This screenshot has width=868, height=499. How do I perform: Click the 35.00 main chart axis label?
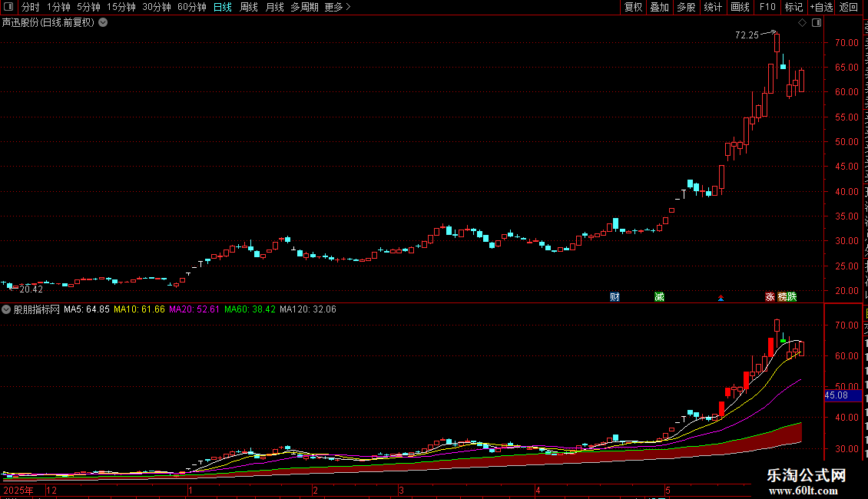coord(847,216)
